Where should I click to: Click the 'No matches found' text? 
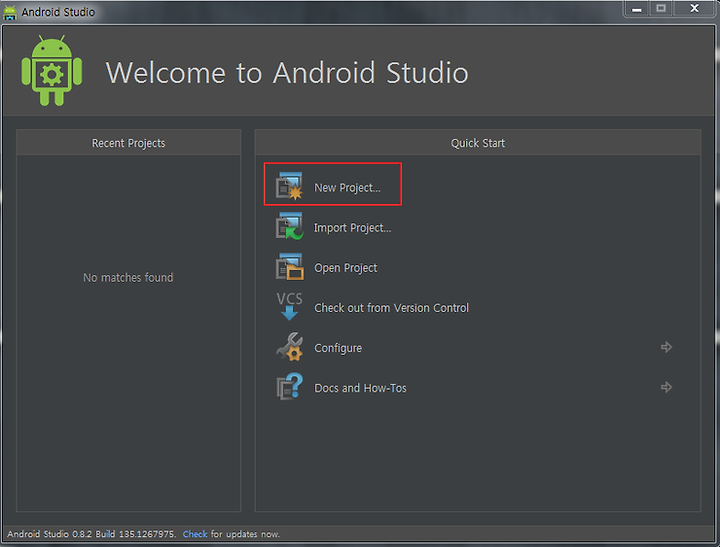tap(128, 278)
